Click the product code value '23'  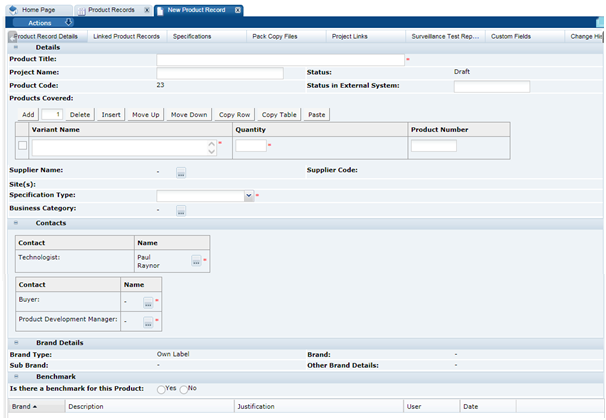tap(160, 85)
